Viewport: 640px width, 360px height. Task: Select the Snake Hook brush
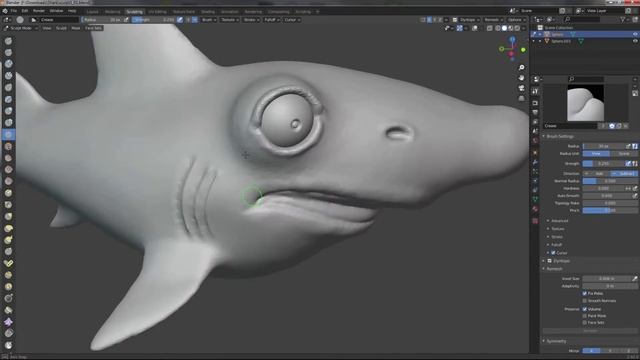coord(8,240)
